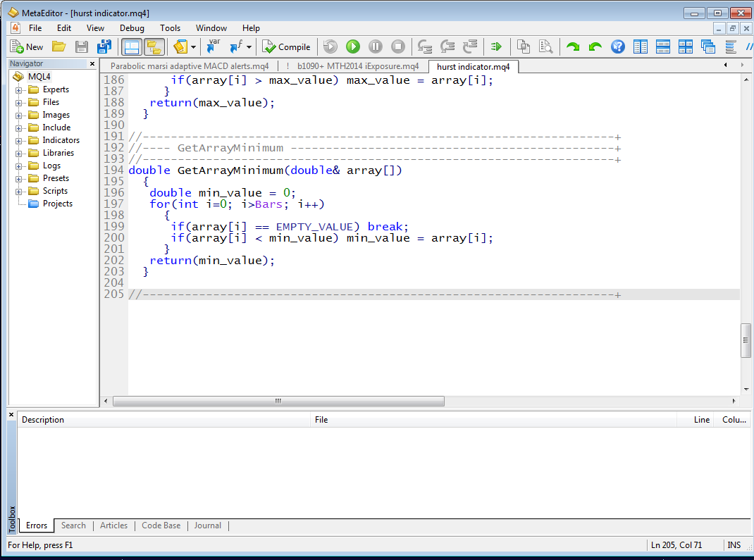
Task: Click the Stop debugging icon
Action: [398, 47]
